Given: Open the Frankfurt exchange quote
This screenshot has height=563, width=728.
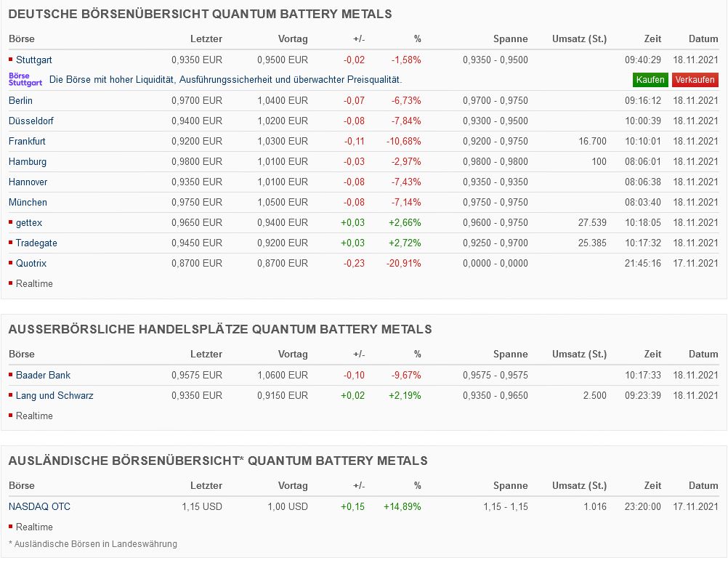Looking at the screenshot, I should click(27, 141).
